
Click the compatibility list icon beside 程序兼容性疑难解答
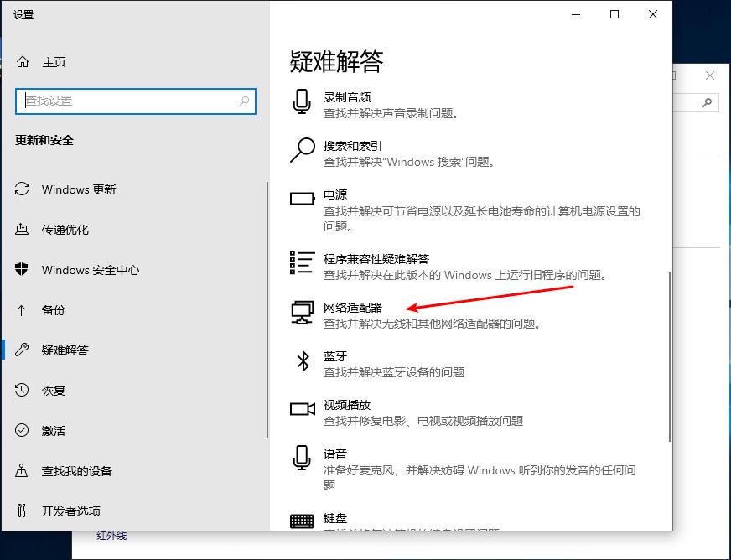[301, 263]
